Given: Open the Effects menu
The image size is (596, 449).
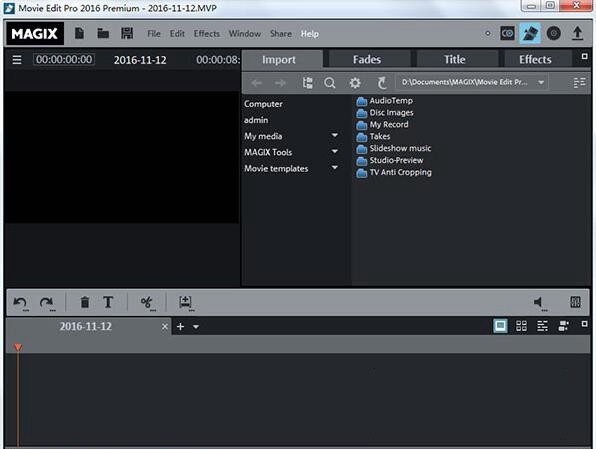Looking at the screenshot, I should point(206,34).
